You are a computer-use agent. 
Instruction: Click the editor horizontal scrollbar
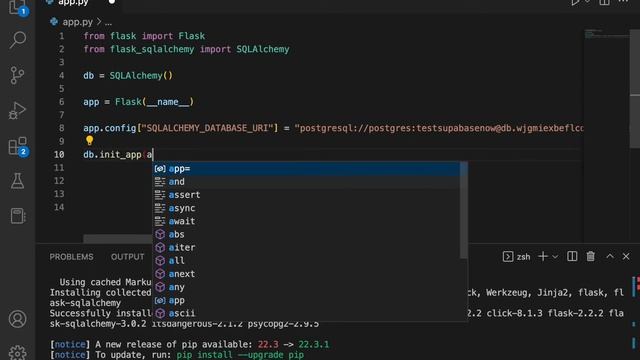pyautogui.click(x=118, y=238)
